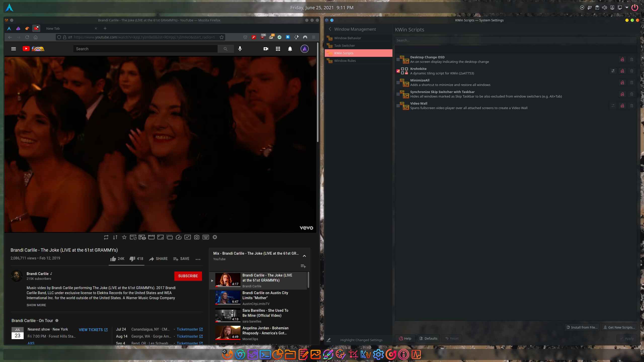Open the YouTube apps grid

click(x=278, y=49)
